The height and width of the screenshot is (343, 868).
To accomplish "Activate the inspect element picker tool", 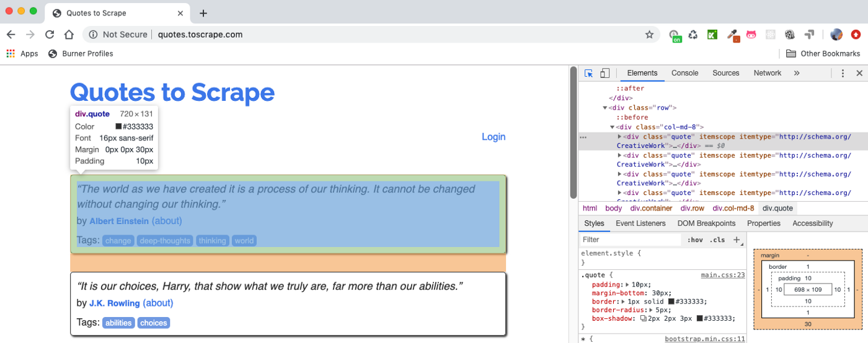I will [589, 73].
